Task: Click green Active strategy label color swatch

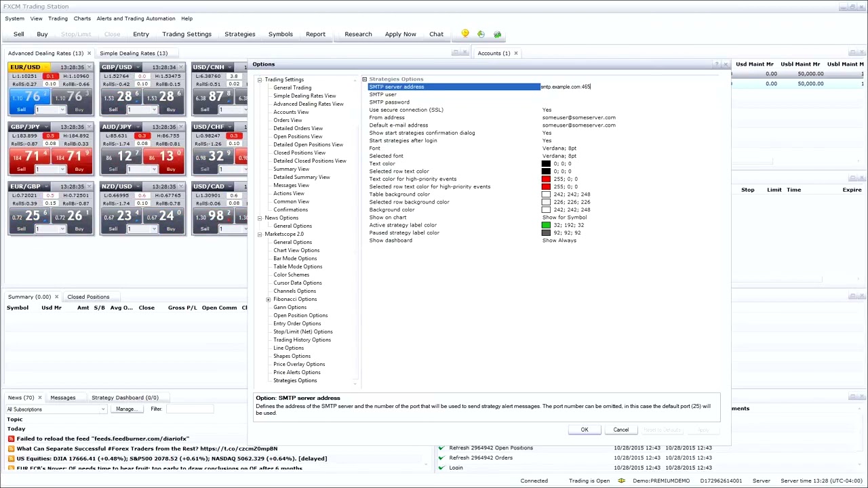Action: point(546,225)
